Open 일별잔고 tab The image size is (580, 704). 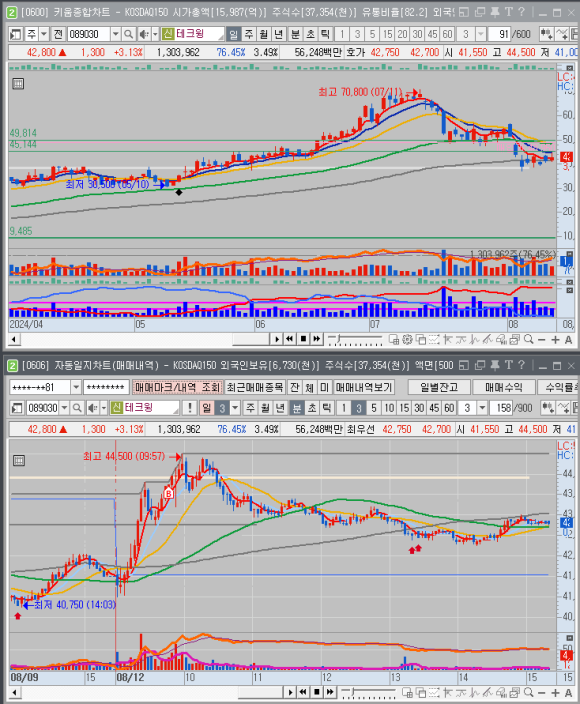coord(439,387)
